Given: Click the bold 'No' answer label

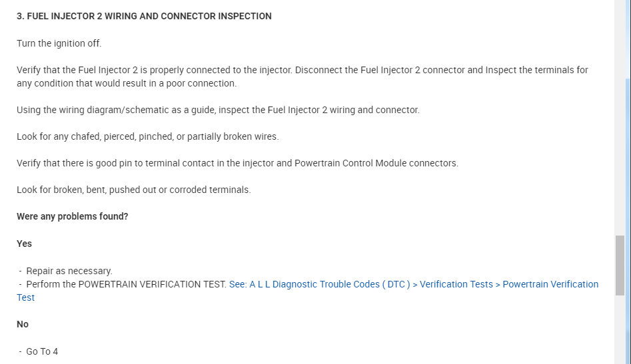Looking at the screenshot, I should coord(23,324).
